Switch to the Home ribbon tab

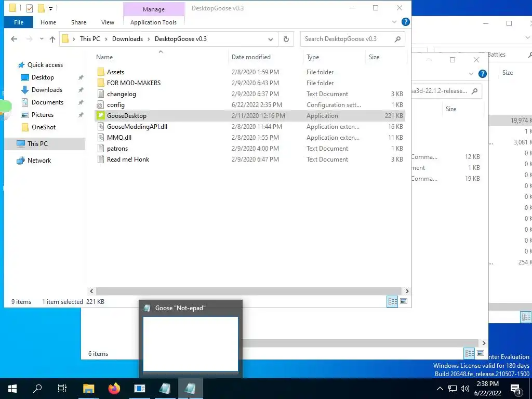pyautogui.click(x=48, y=22)
